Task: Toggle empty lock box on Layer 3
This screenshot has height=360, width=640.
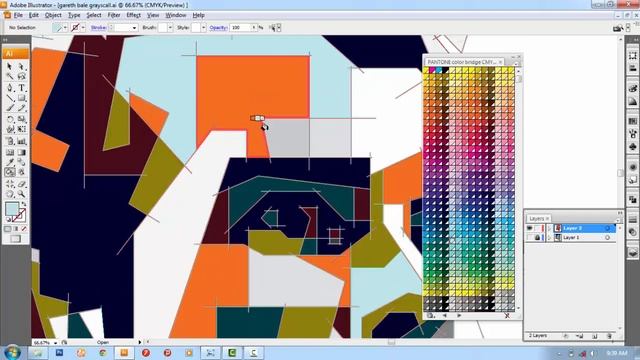Action: [x=538, y=228]
